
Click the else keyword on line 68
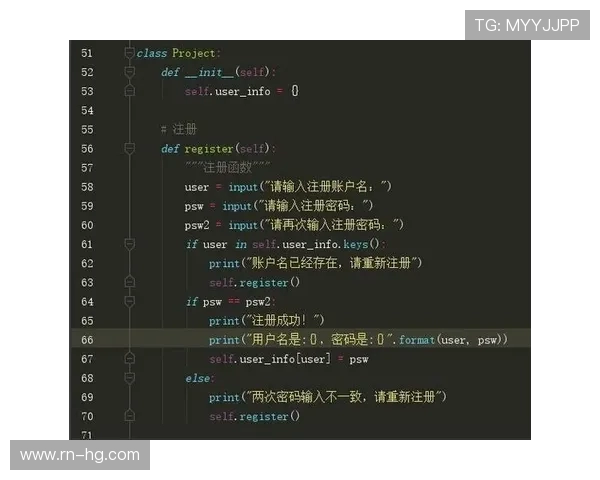(x=198, y=379)
